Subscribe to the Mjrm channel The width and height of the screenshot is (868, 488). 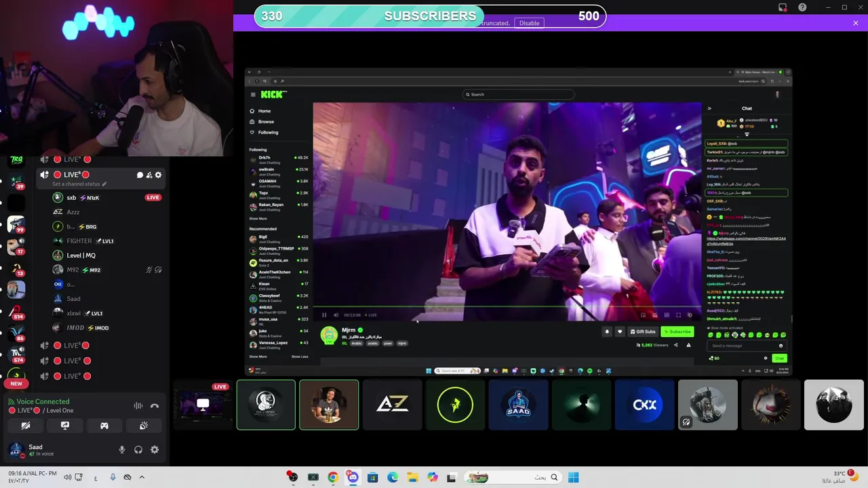(x=677, y=332)
